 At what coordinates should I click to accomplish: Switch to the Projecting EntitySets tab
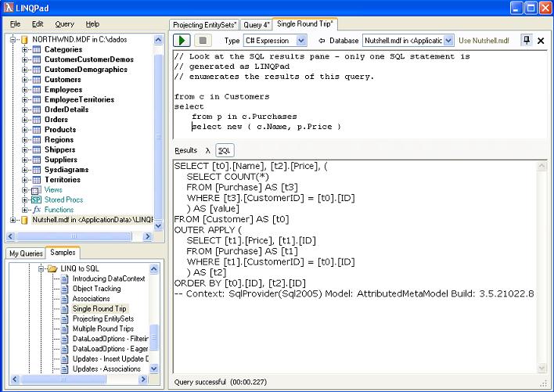click(x=204, y=25)
